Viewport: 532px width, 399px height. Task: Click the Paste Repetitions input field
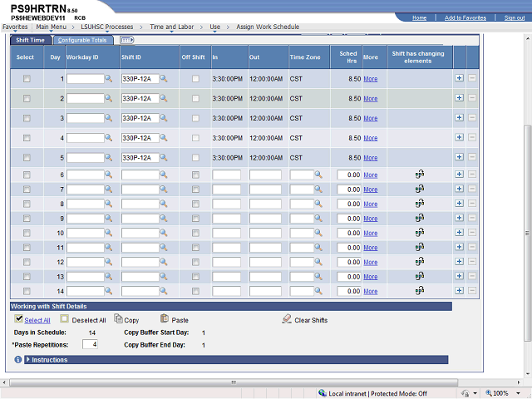click(90, 344)
